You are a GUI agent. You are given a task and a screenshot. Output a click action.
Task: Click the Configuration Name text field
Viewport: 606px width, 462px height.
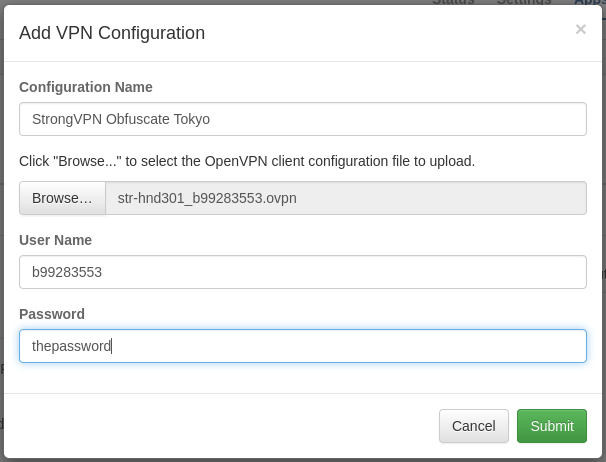(x=302, y=119)
